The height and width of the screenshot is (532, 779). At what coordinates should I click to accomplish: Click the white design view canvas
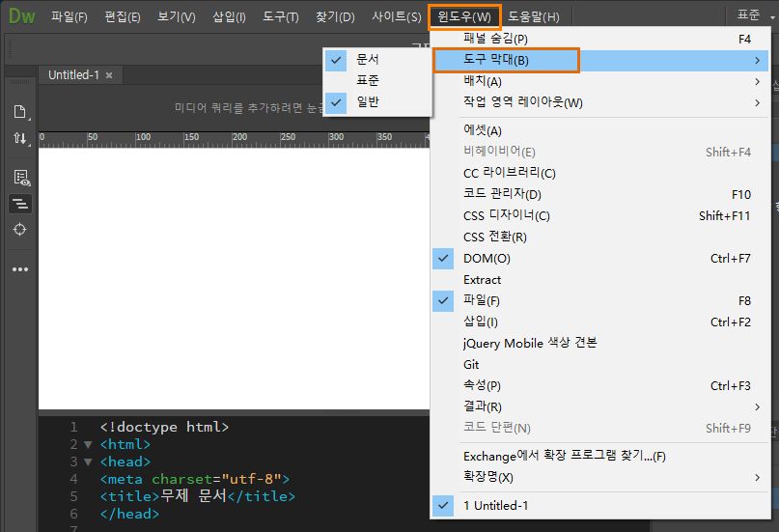click(x=234, y=279)
